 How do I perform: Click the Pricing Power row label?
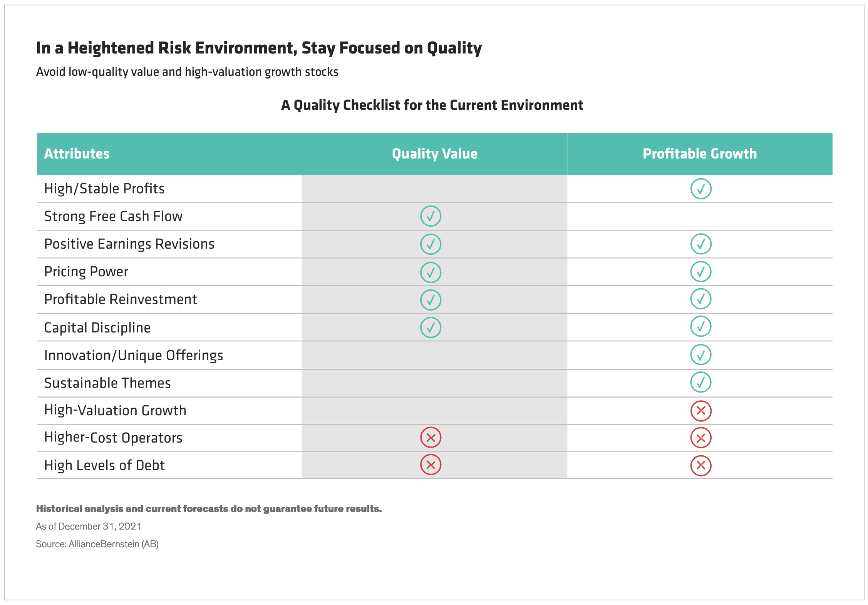click(86, 272)
